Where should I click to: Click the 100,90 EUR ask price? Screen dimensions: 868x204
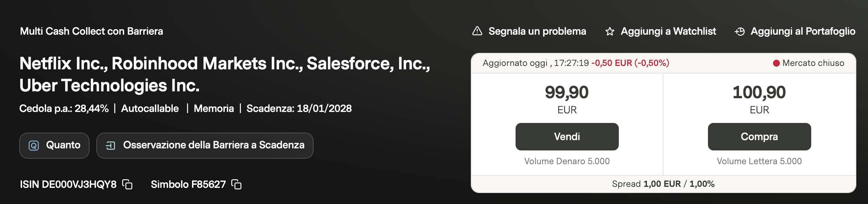pos(759,93)
